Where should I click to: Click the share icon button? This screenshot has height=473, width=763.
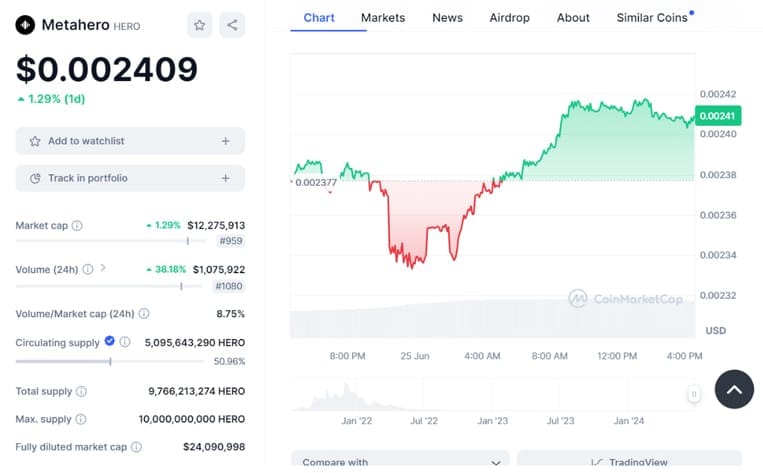click(232, 25)
